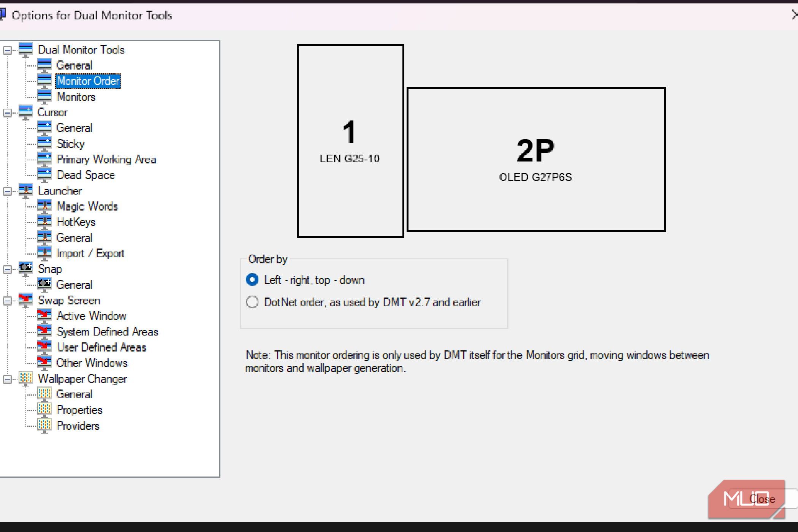Viewport: 798px width, 532px height.
Task: Click the Swap Screen section icon
Action: [26, 300]
